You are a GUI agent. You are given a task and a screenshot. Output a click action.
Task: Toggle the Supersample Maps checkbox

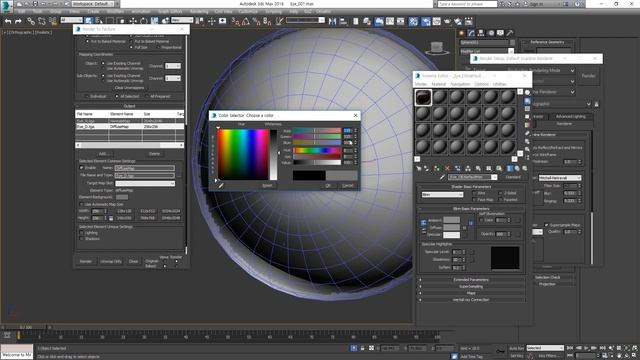546,225
